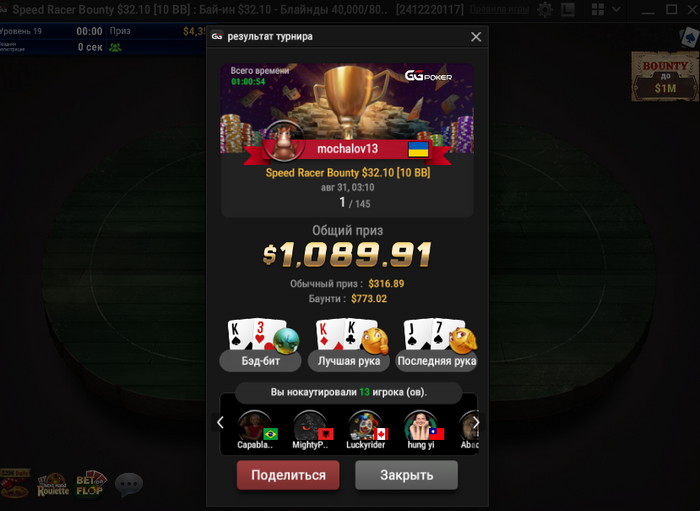Open the chat speech bubble

point(129,484)
